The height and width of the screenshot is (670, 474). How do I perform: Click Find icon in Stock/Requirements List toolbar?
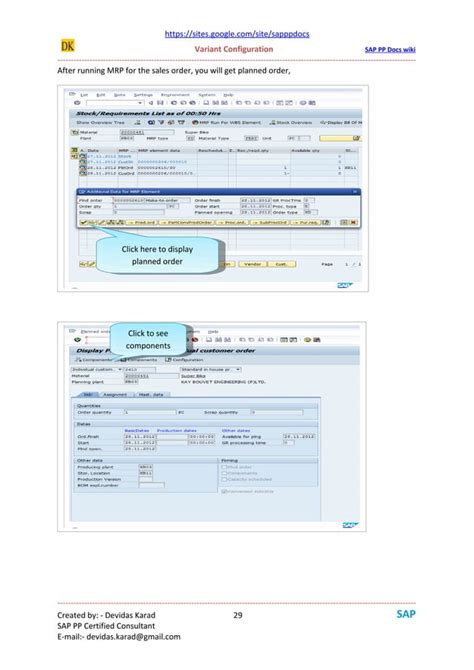click(215, 103)
